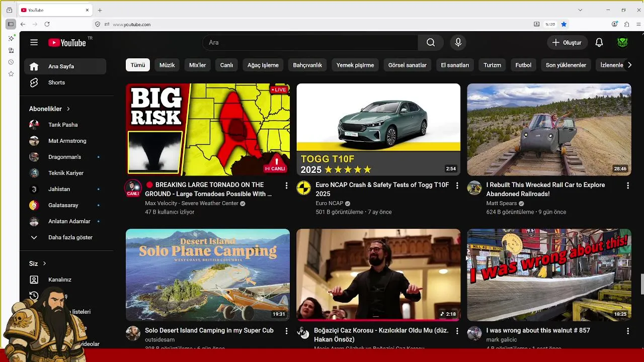
Task: Go to Ana Sayfa in sidebar
Action: tap(65, 66)
